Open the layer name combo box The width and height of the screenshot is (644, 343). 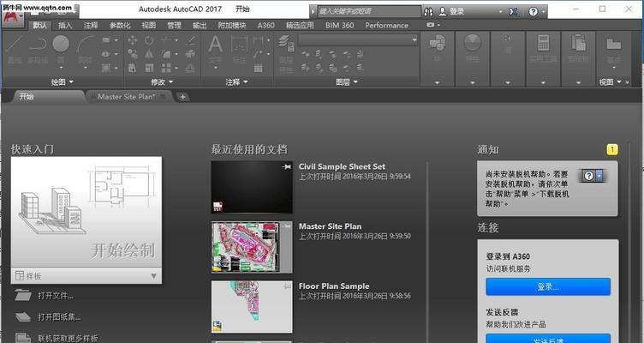click(358, 39)
